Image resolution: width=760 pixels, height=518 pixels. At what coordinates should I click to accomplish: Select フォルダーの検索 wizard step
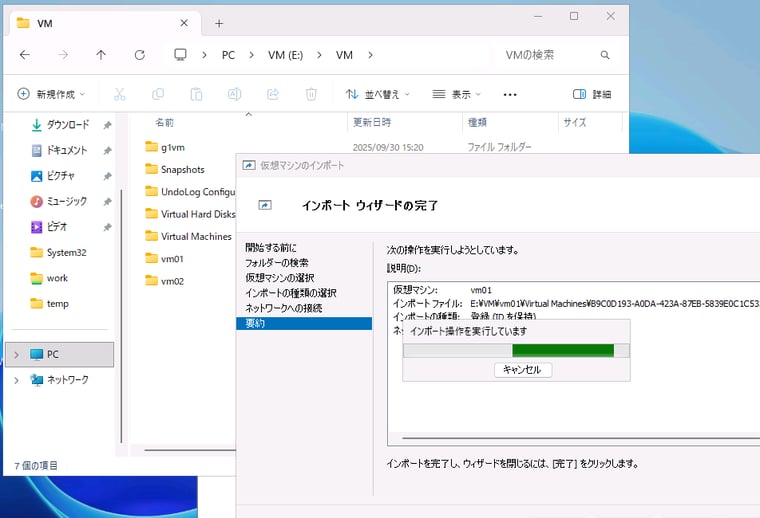277,263
